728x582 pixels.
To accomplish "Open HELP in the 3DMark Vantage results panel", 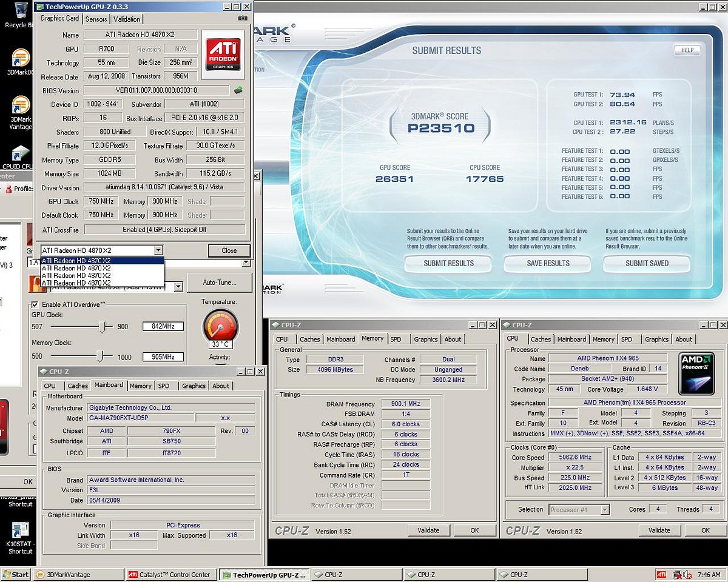I will (687, 50).
